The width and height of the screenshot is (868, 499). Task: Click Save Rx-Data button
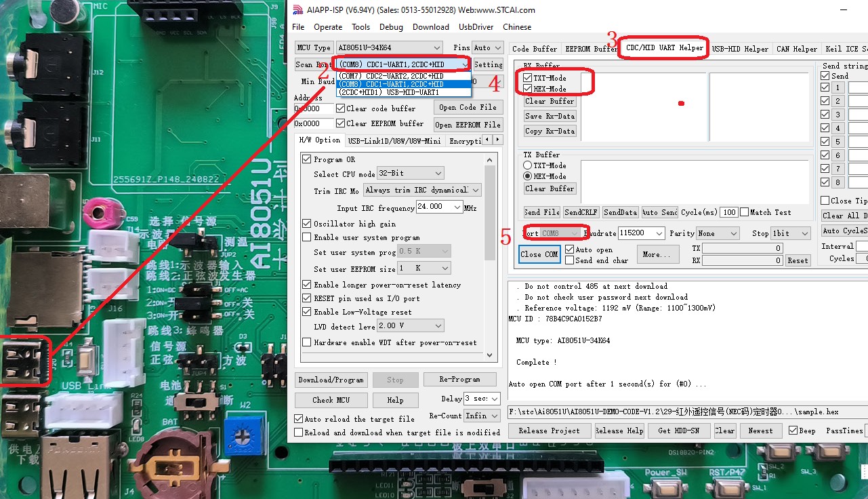(550, 116)
